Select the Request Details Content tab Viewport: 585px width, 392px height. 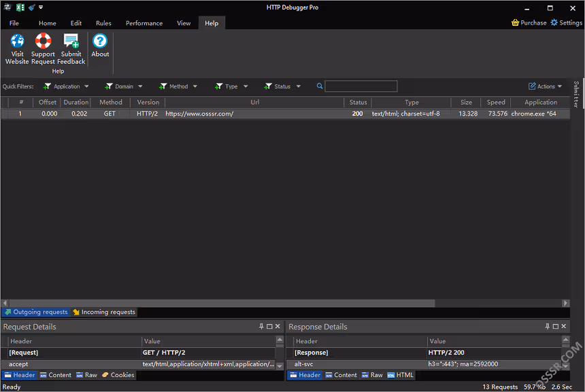(56, 375)
